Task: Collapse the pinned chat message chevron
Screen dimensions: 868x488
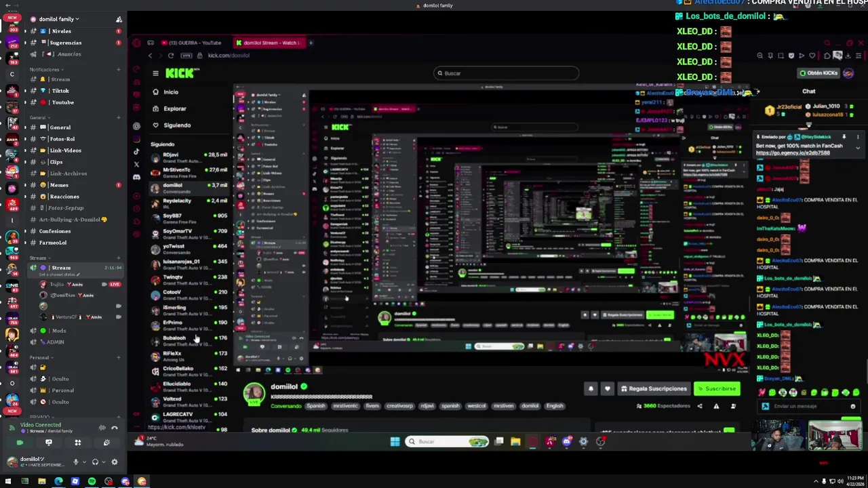Action: (858, 148)
